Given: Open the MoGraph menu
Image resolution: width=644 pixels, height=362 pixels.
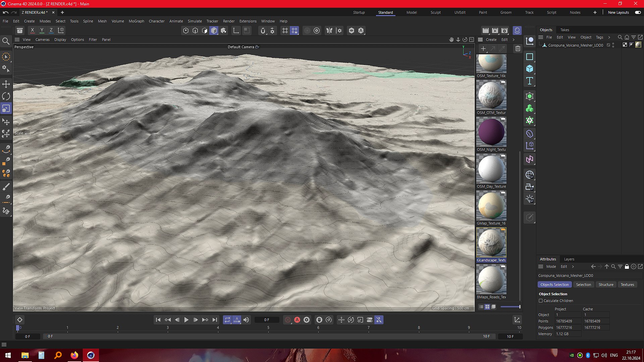Looking at the screenshot, I should click(136, 21).
